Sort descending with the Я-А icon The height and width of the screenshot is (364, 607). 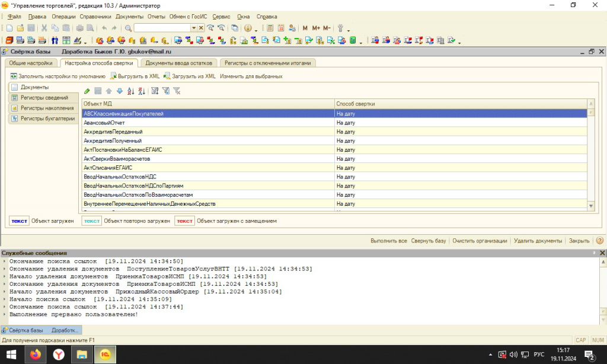coord(142,91)
